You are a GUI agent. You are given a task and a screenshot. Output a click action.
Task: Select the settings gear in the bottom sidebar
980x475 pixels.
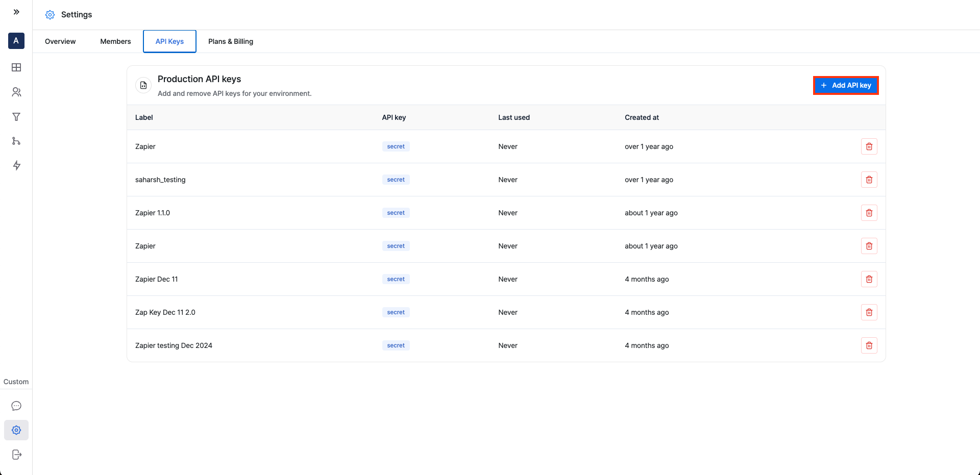[16, 430]
